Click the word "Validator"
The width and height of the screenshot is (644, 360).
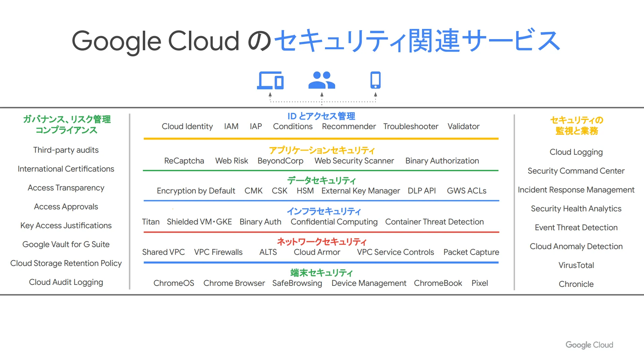tap(463, 126)
